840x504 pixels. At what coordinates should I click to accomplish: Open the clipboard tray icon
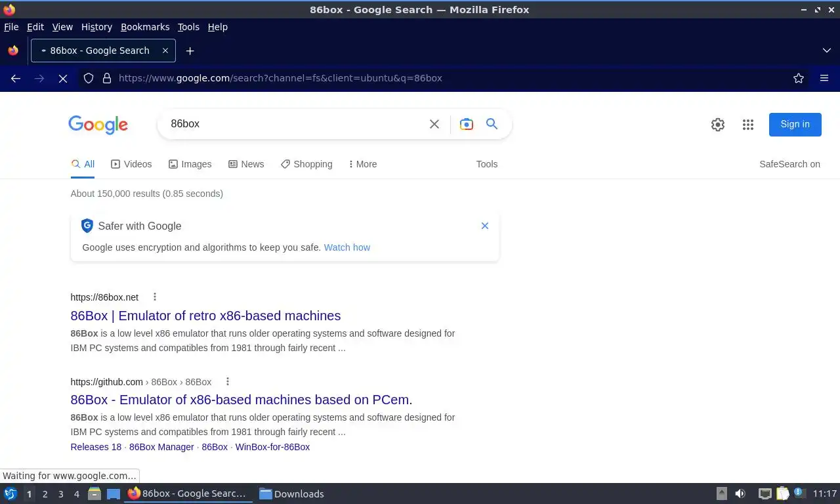pos(783,493)
